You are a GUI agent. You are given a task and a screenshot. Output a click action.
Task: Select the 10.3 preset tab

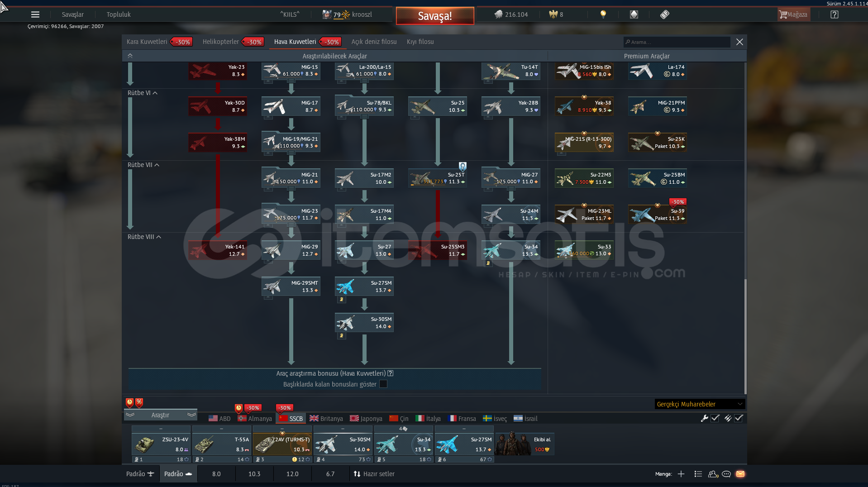tap(254, 474)
